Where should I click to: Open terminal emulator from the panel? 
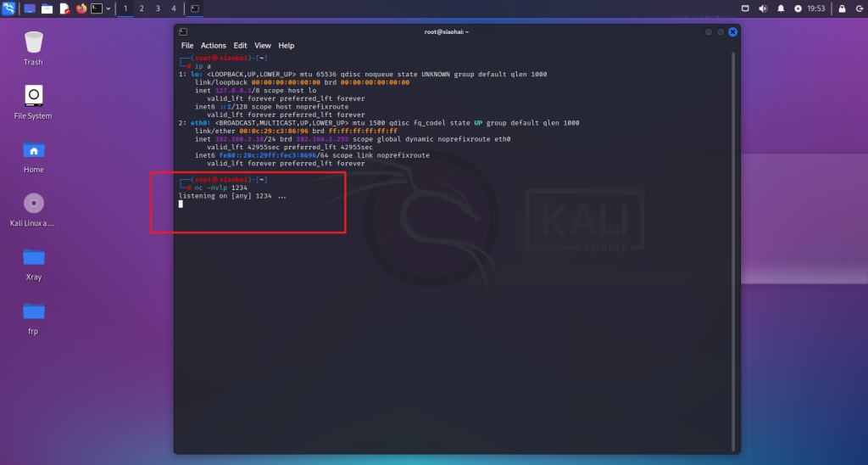click(x=97, y=8)
